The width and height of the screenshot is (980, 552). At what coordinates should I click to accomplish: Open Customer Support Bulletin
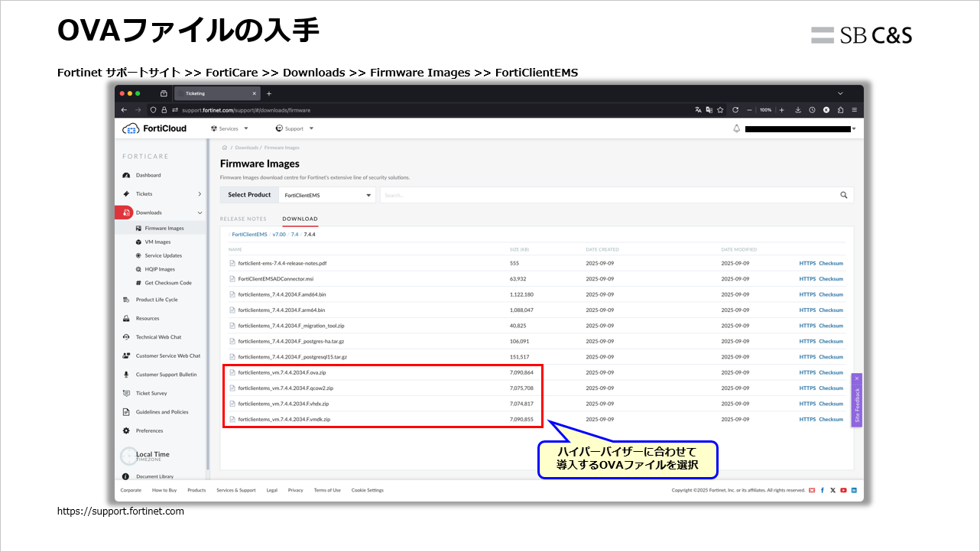tap(166, 375)
